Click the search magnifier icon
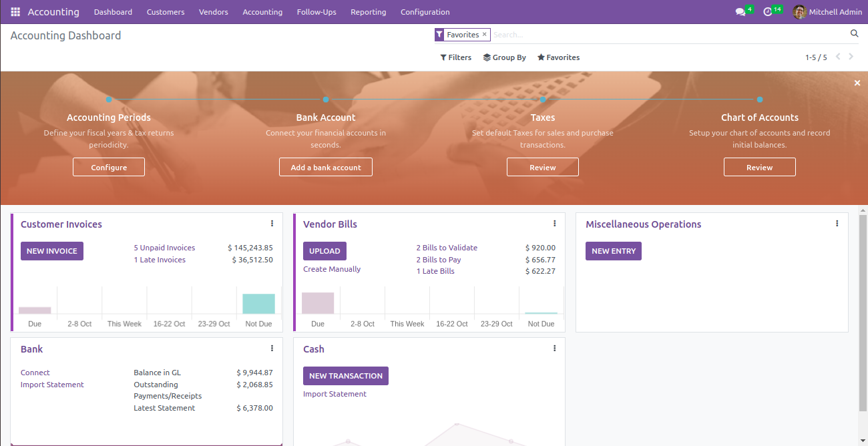This screenshot has height=446, width=868. (x=854, y=34)
